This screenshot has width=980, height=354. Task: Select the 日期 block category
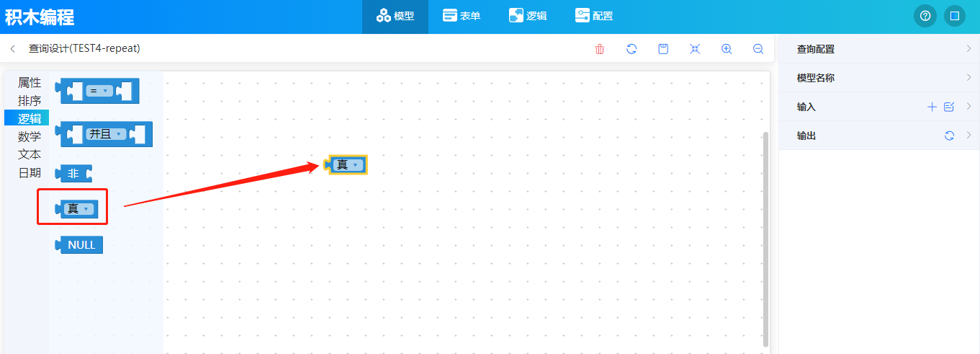coord(30,173)
